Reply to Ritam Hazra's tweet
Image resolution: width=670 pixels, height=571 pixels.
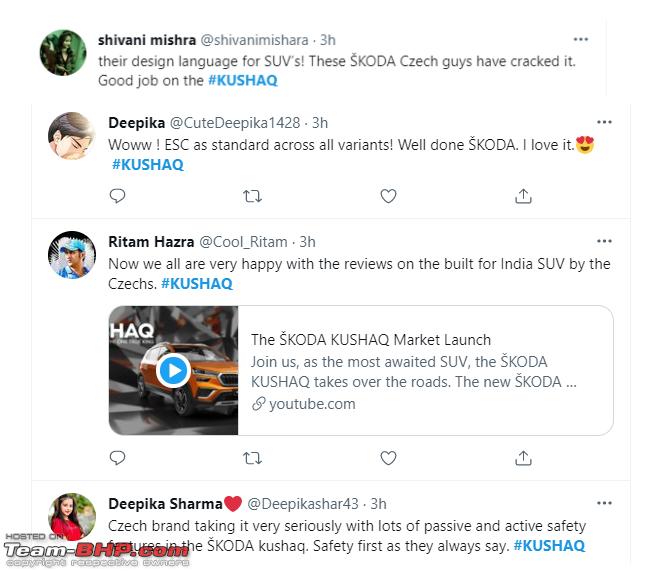pyautogui.click(x=117, y=458)
